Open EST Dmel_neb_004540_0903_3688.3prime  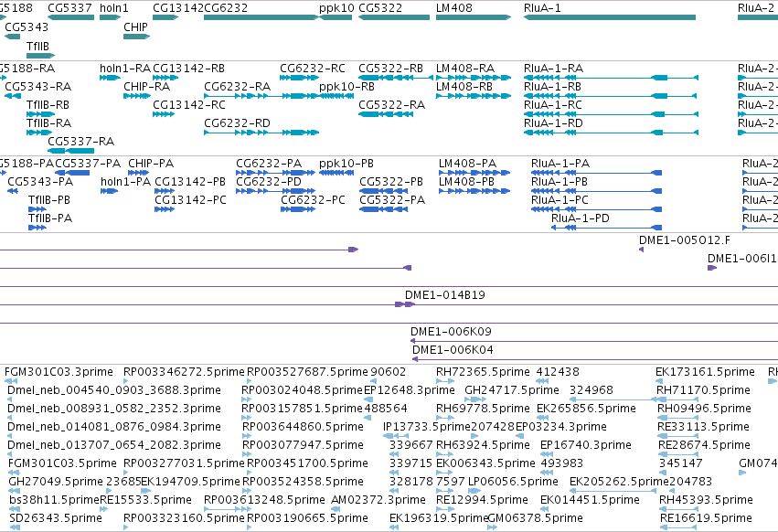tap(114, 390)
